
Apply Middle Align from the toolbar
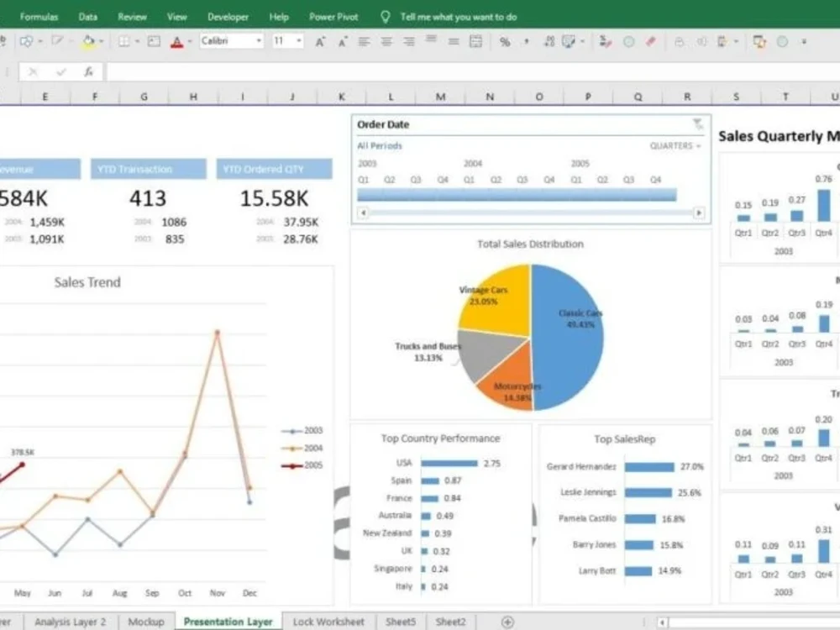[454, 41]
